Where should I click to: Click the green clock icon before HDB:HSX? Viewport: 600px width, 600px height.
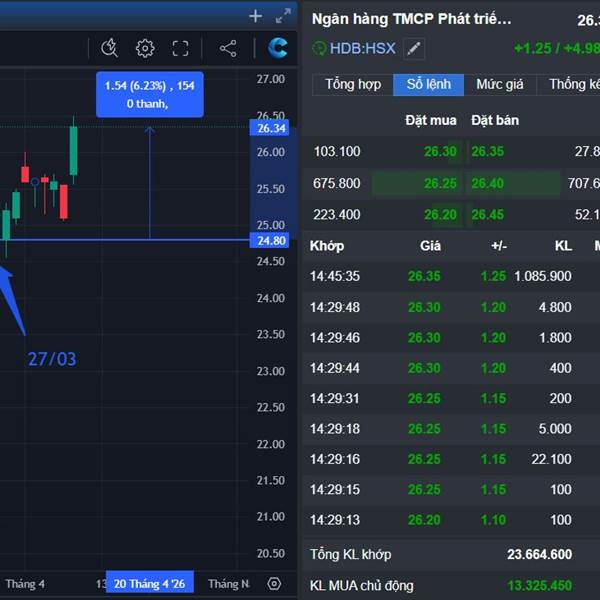click(320, 48)
